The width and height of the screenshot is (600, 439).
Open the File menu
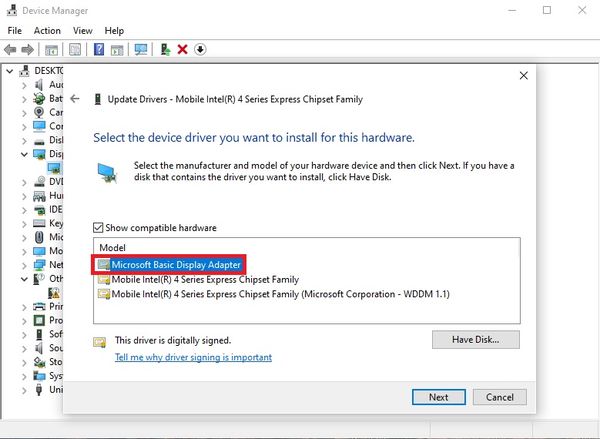[15, 31]
